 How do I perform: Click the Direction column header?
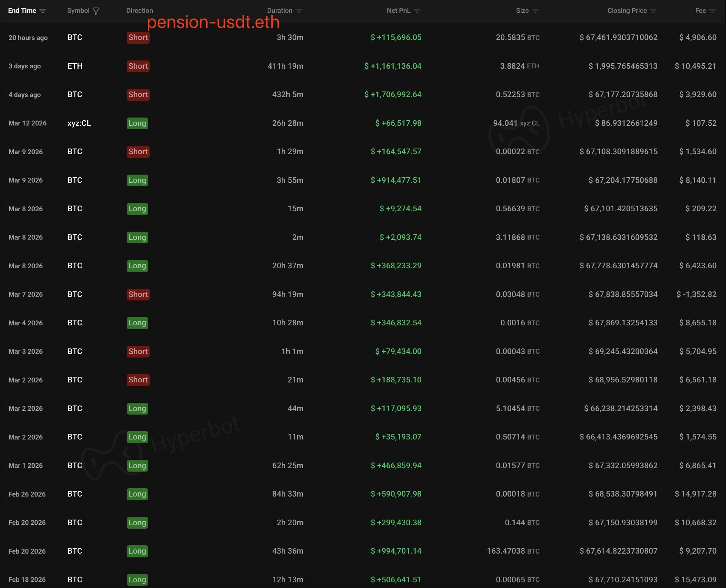click(140, 11)
